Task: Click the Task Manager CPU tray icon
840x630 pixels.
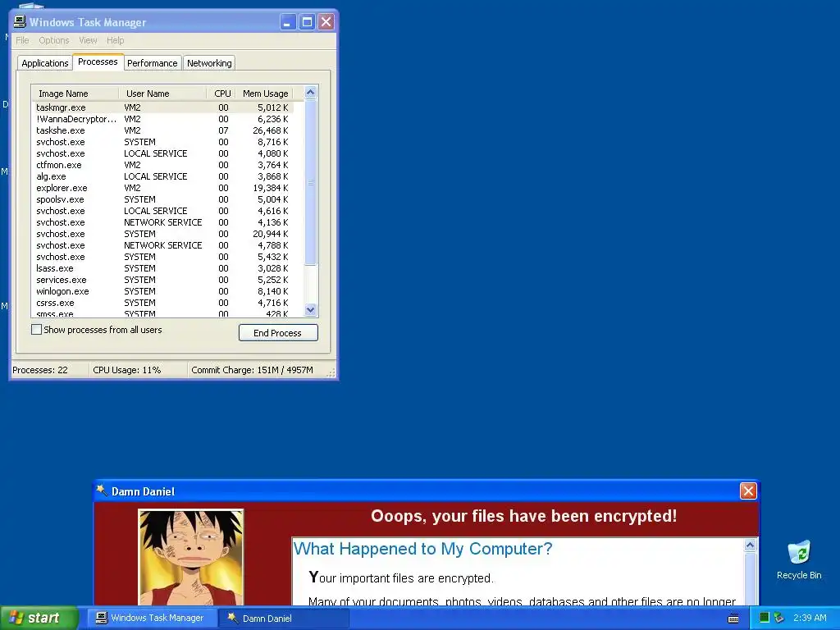Action: (x=765, y=619)
